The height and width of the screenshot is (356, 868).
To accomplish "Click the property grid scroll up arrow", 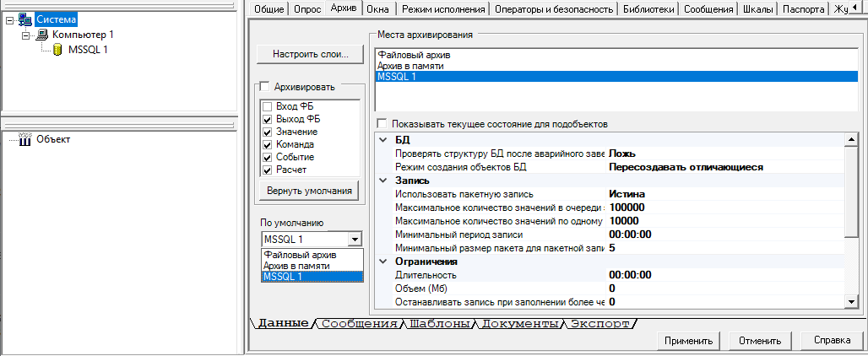I will [x=851, y=140].
